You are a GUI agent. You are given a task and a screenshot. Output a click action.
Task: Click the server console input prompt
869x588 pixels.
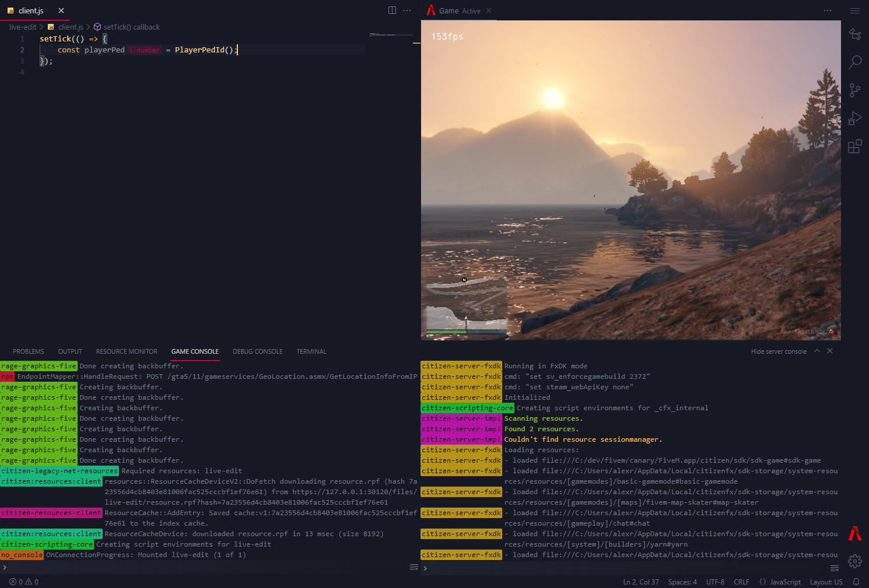click(x=426, y=567)
